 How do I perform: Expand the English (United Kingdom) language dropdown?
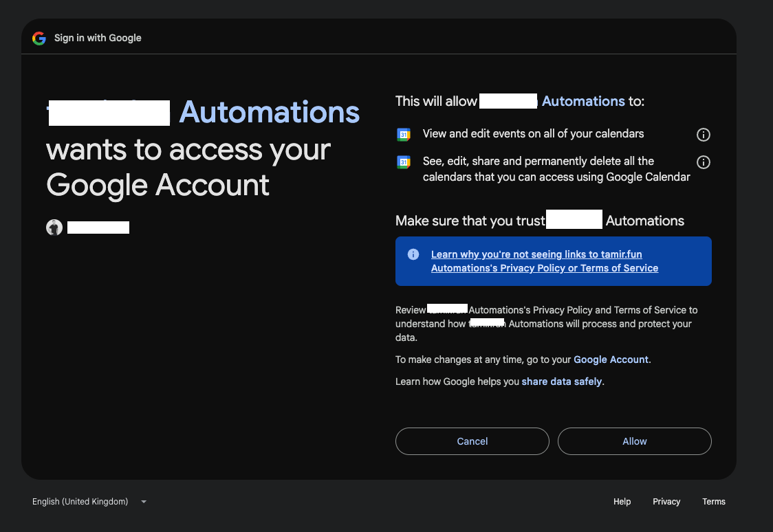click(89, 502)
